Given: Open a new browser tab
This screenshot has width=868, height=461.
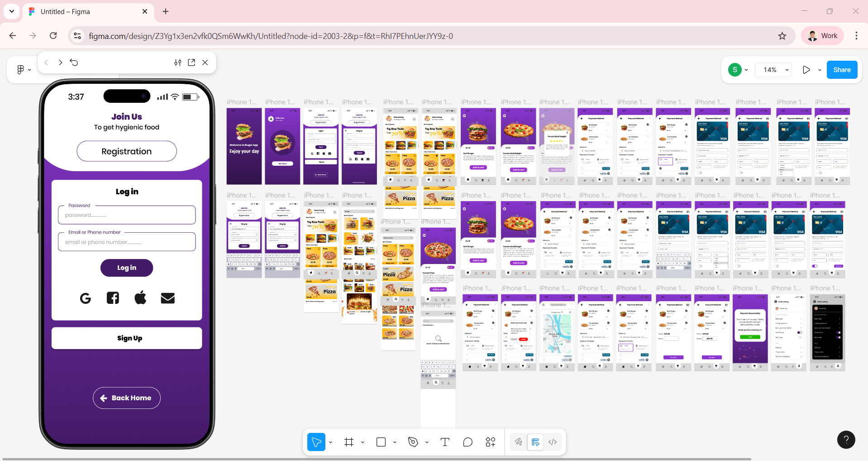Looking at the screenshot, I should [x=166, y=11].
